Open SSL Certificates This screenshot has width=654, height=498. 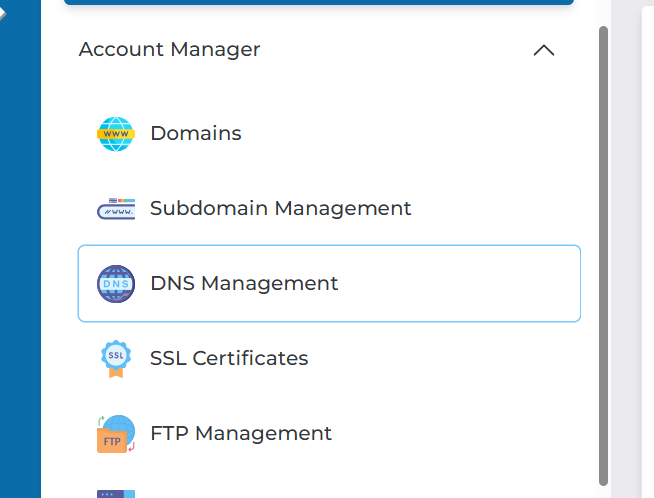tap(229, 359)
